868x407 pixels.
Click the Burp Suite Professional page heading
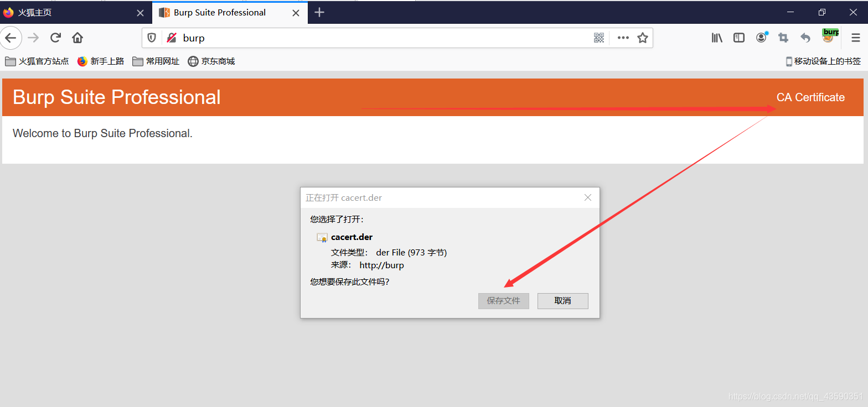117,97
